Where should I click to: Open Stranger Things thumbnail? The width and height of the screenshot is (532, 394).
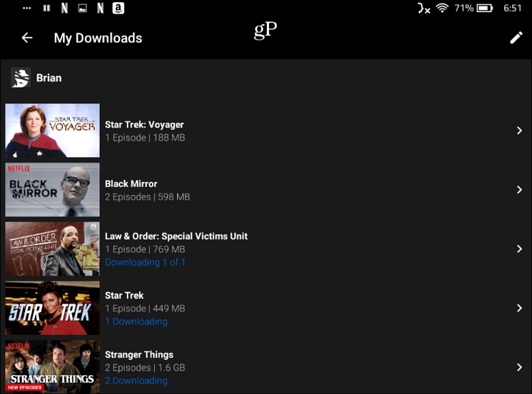(52, 367)
